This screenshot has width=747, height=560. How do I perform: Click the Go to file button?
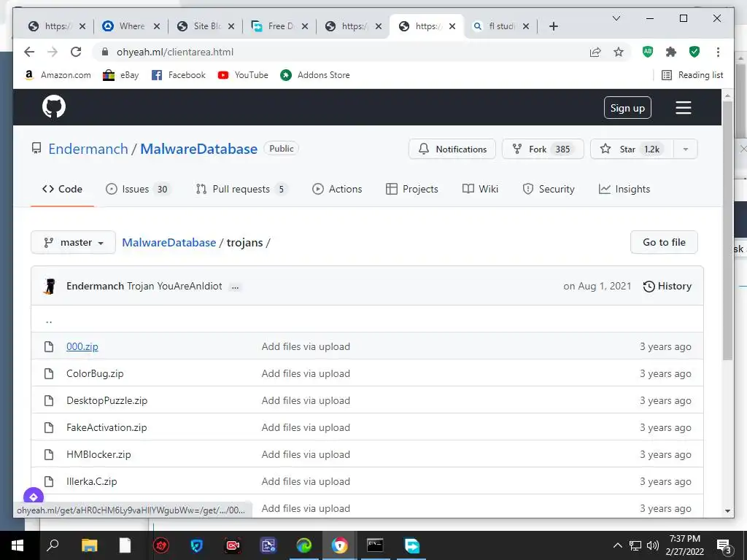coord(664,242)
